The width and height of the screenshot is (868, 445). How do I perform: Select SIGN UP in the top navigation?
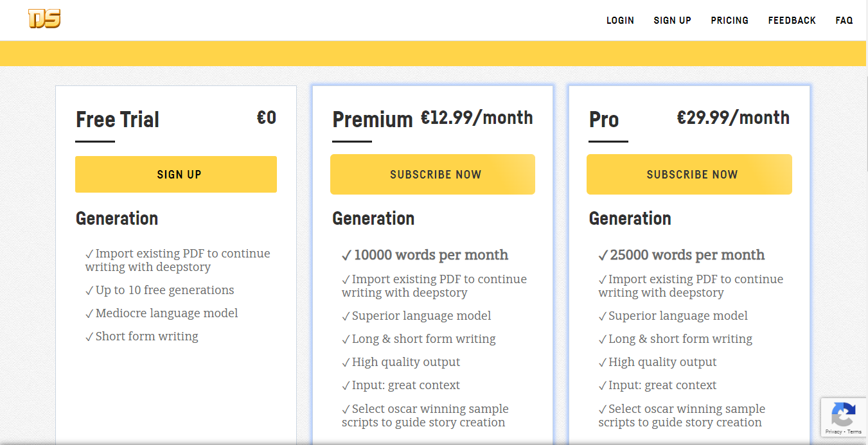pyautogui.click(x=672, y=21)
